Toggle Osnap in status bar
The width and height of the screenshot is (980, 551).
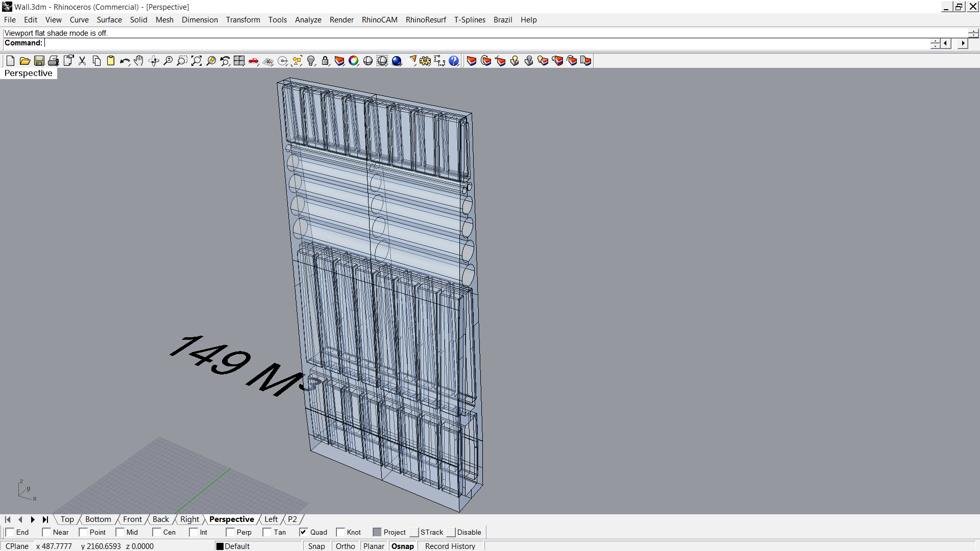pyautogui.click(x=402, y=546)
